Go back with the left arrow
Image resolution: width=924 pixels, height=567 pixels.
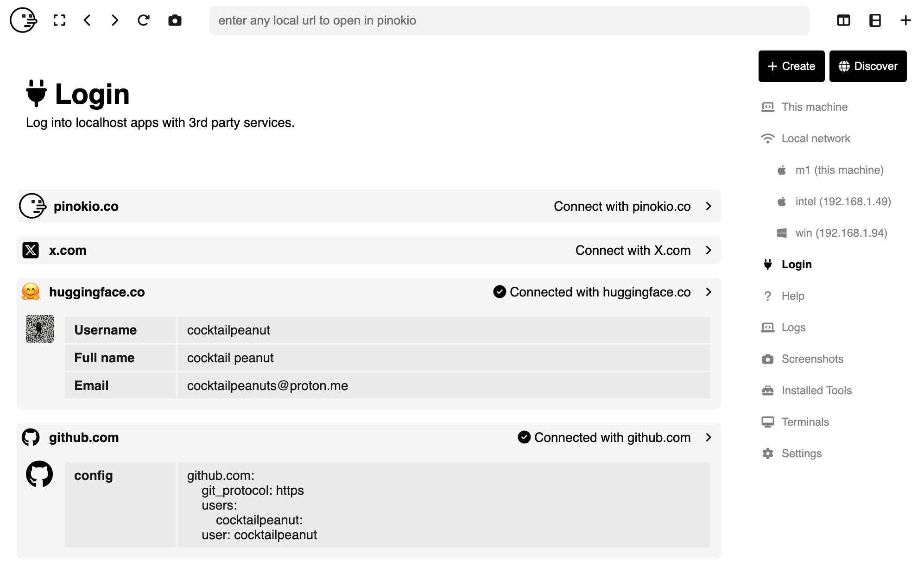(87, 20)
